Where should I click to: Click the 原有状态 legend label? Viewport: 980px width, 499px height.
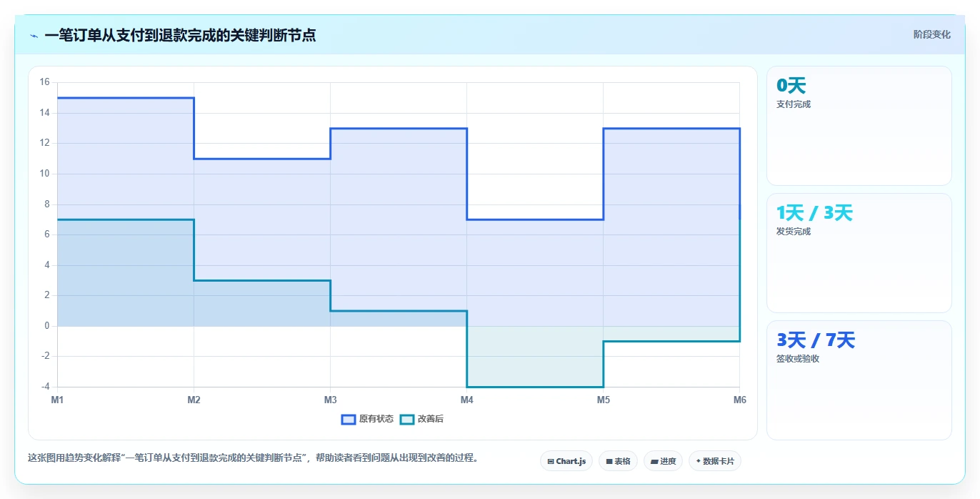376,419
